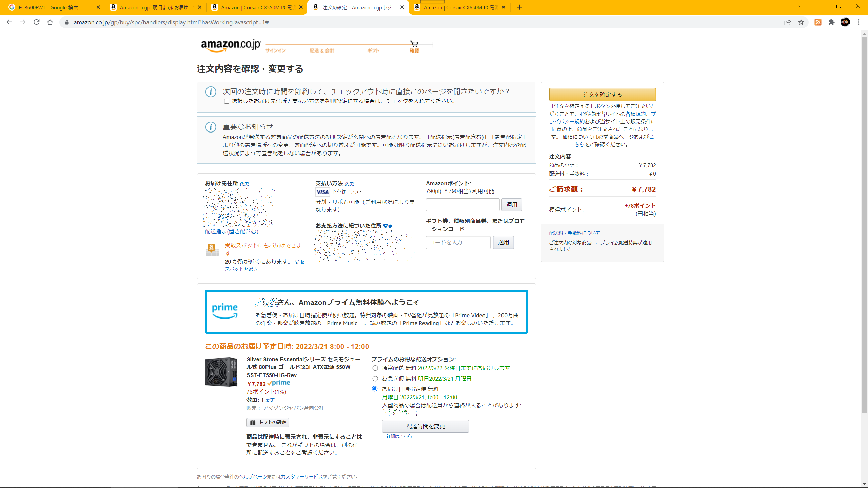
Task: Apply promotion code with 適用 button
Action: coord(504,242)
